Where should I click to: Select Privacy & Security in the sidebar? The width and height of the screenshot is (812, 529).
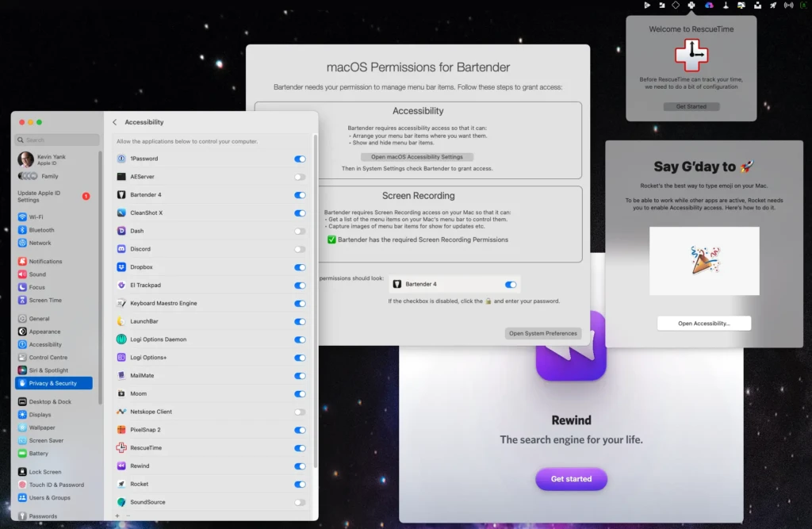(x=53, y=382)
